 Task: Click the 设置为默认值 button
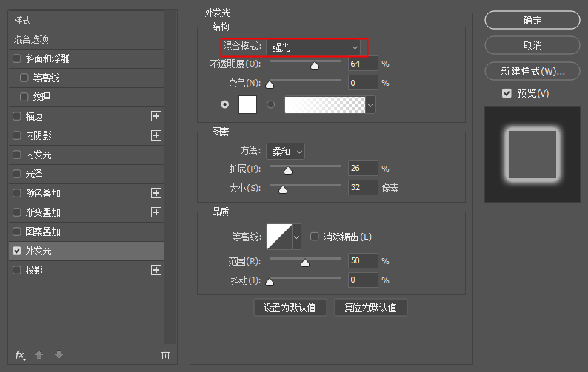click(x=290, y=308)
